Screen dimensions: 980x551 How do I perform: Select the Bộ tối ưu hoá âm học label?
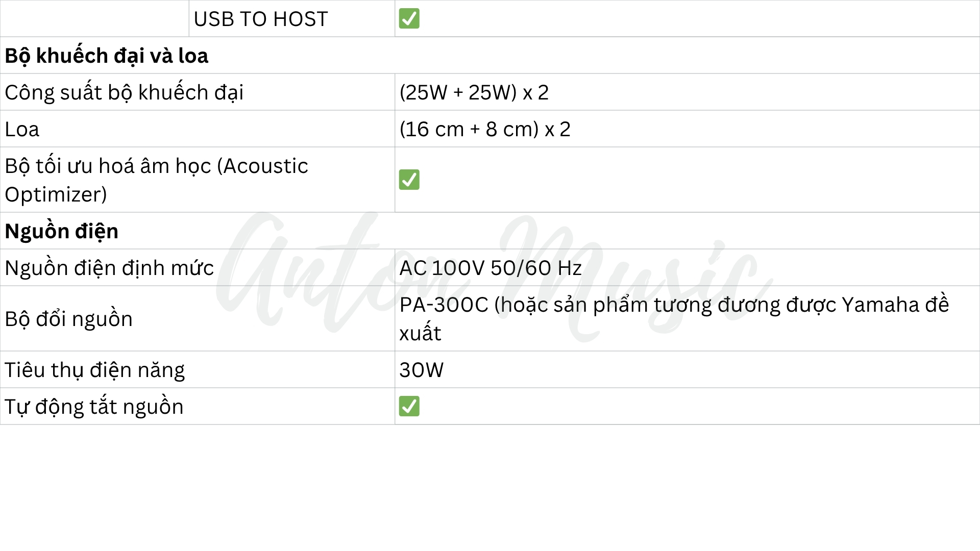pyautogui.click(x=156, y=180)
